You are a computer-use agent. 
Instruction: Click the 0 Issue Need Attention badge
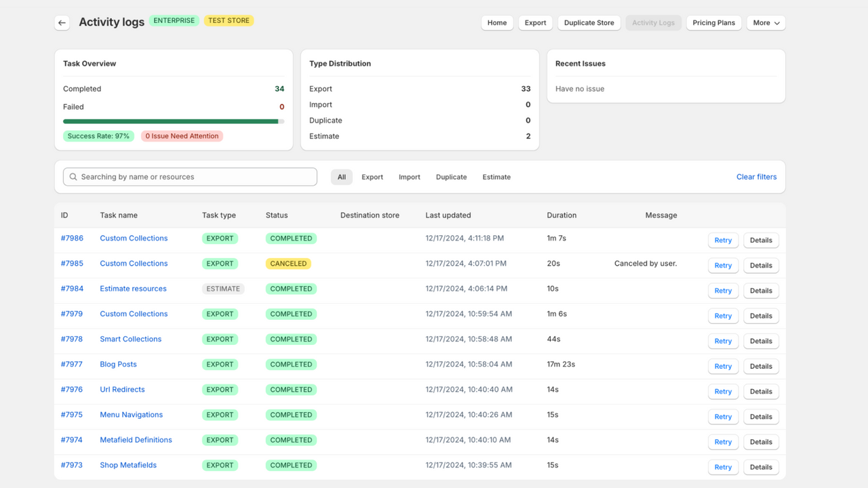pos(182,136)
